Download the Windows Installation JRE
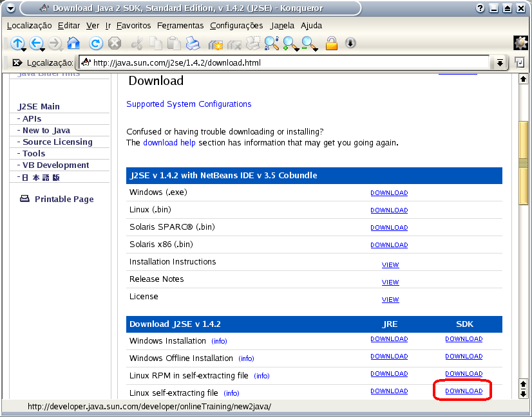 tap(389, 338)
